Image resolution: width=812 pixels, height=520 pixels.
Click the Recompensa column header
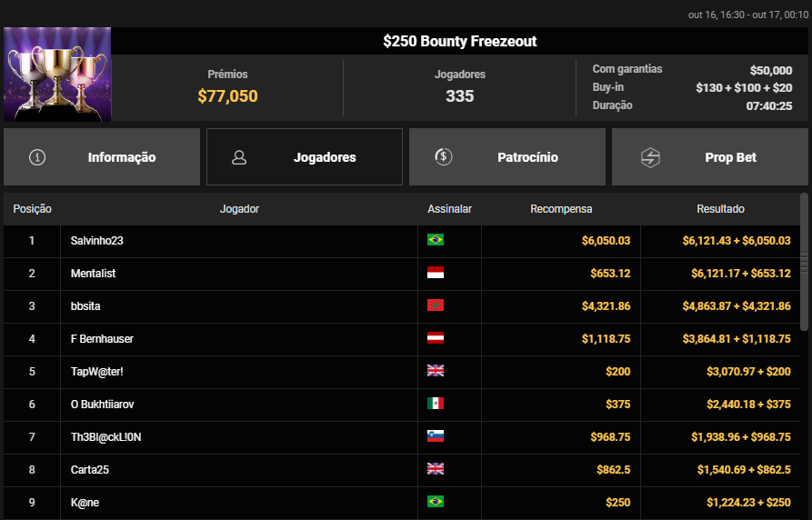pos(561,209)
